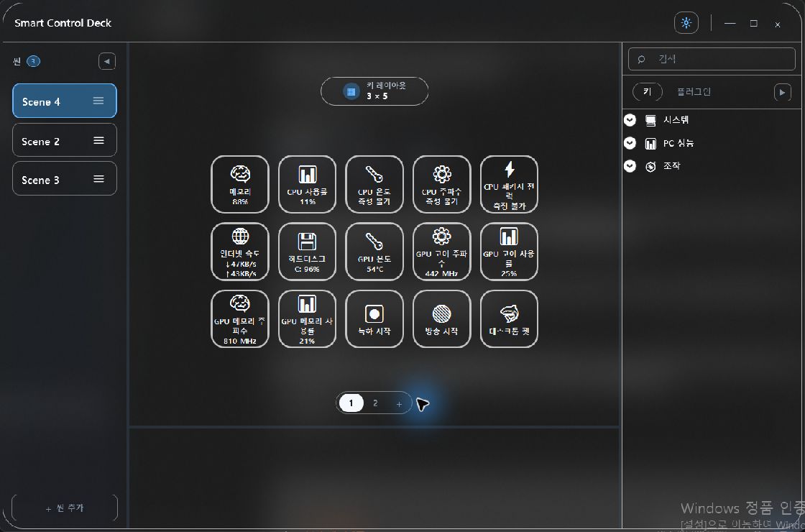Switch to the 플러그인 tab
The height and width of the screenshot is (532, 805).
(x=694, y=92)
